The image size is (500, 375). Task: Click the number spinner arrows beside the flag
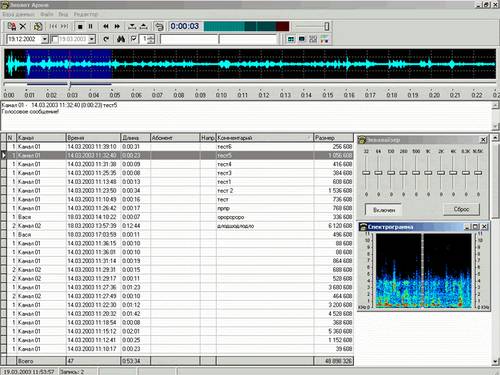(x=151, y=39)
